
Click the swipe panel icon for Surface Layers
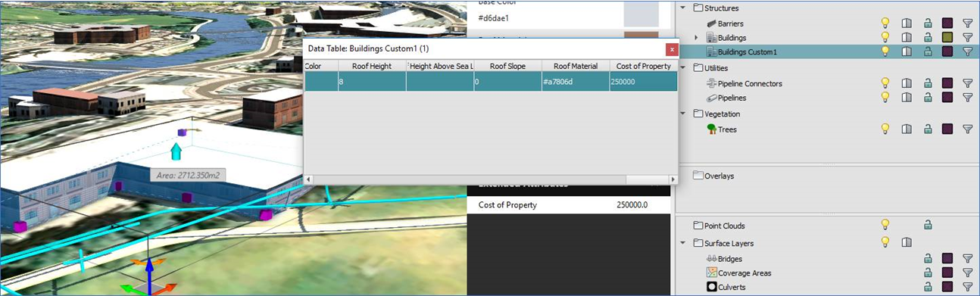click(x=906, y=242)
